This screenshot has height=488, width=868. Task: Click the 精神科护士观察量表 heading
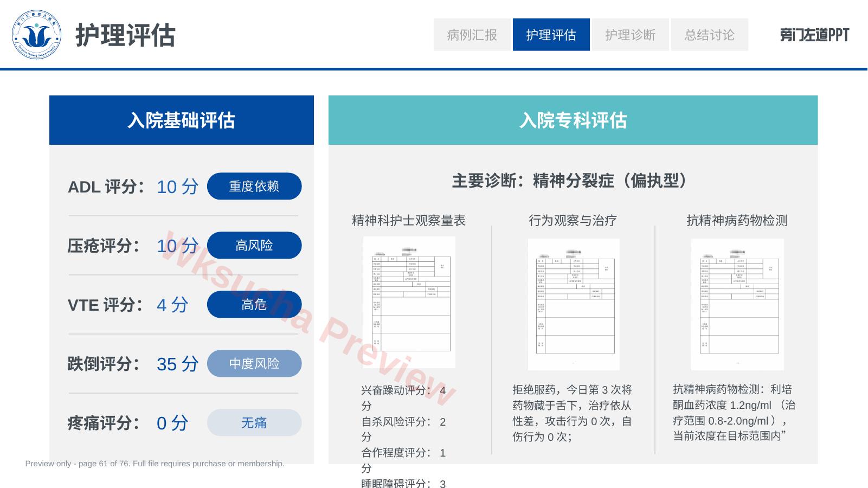click(x=409, y=221)
